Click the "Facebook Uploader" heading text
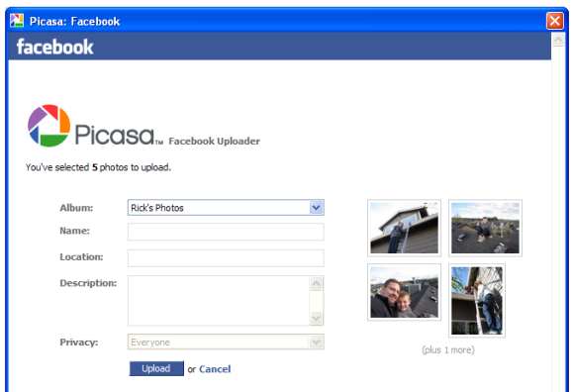Viewport: 574px width, 392px height. point(214,141)
